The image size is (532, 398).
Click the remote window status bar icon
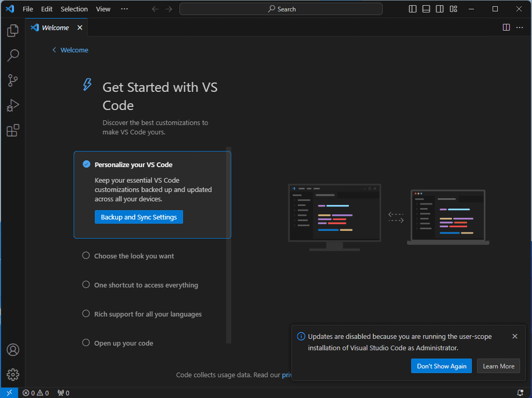tap(9, 393)
